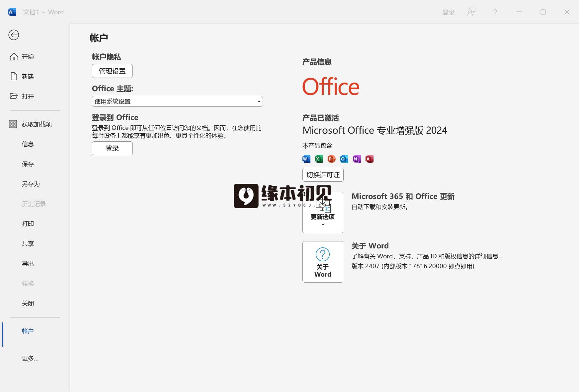Click the help question mark in title bar
579x392 pixels.
point(495,12)
